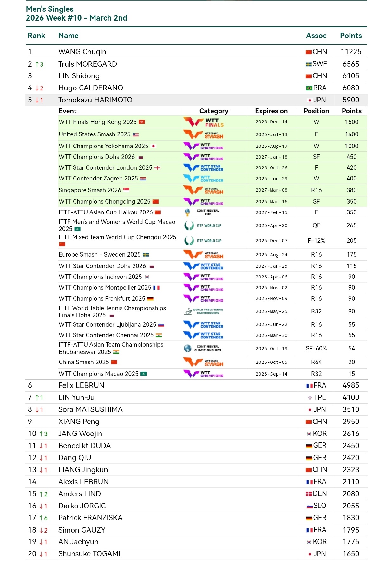392x562 pixels.
Task: Select Benedikt DUDA in the ranking list
Action: [196, 446]
